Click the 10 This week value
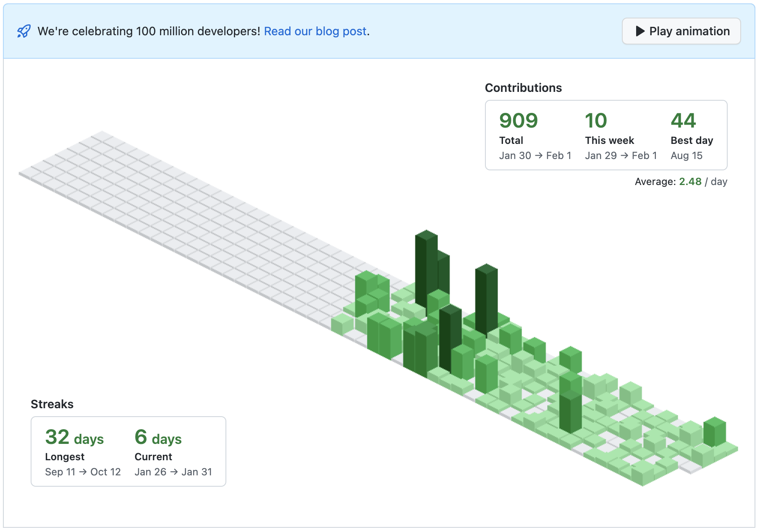760x532 pixels. click(x=595, y=120)
